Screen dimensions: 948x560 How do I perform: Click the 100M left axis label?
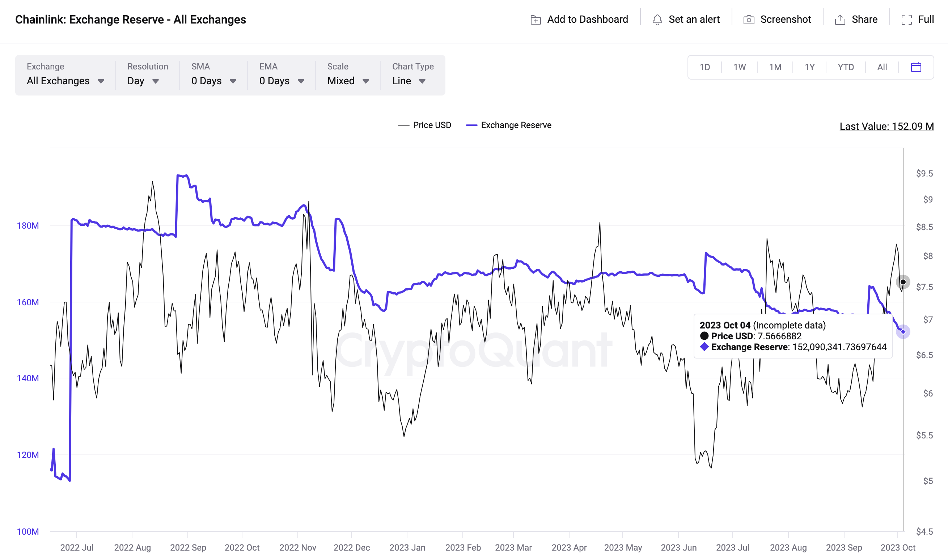[28, 532]
